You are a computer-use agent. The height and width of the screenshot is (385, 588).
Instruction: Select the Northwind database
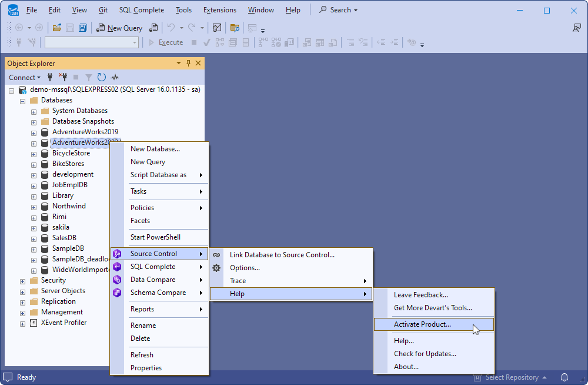coord(69,206)
